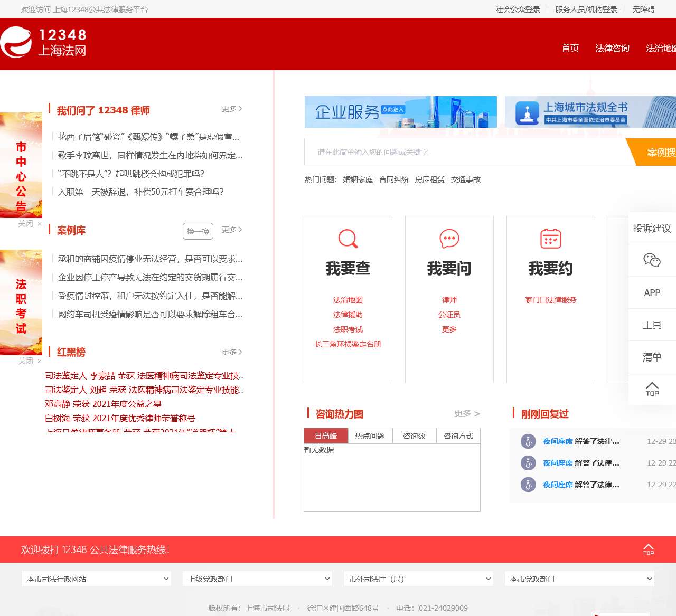Click avatar icon of second 夜间座席 reply
The height and width of the screenshot is (616, 676).
click(528, 463)
